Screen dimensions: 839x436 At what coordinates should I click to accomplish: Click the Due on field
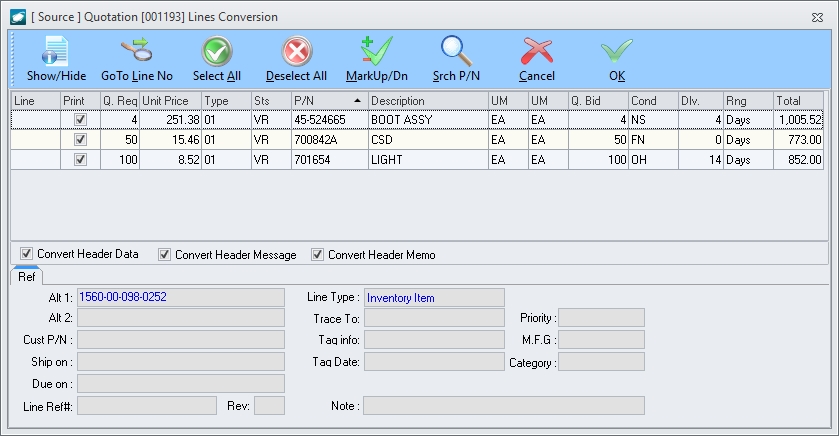click(x=181, y=383)
